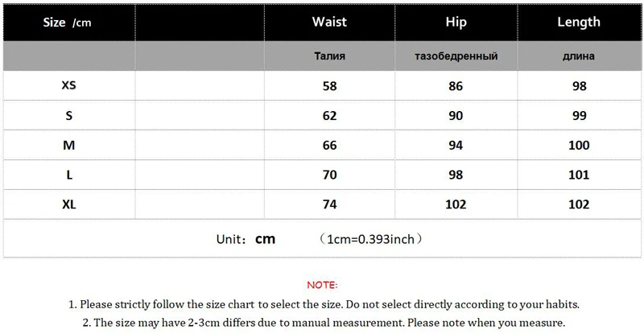The width and height of the screenshot is (644, 334).
Task: Click the Size /cm header cell
Action: pos(68,23)
